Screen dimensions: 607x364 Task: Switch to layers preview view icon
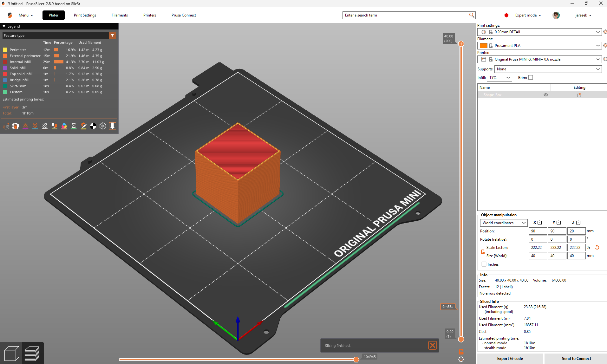(x=32, y=354)
